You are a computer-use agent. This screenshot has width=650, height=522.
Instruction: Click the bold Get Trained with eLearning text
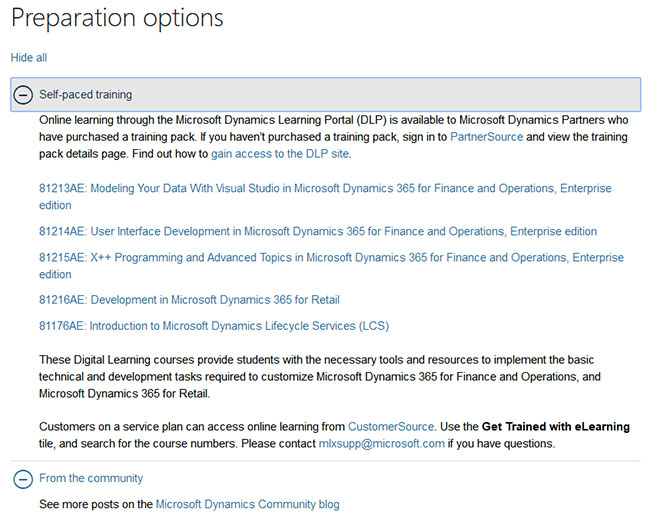coord(555,427)
